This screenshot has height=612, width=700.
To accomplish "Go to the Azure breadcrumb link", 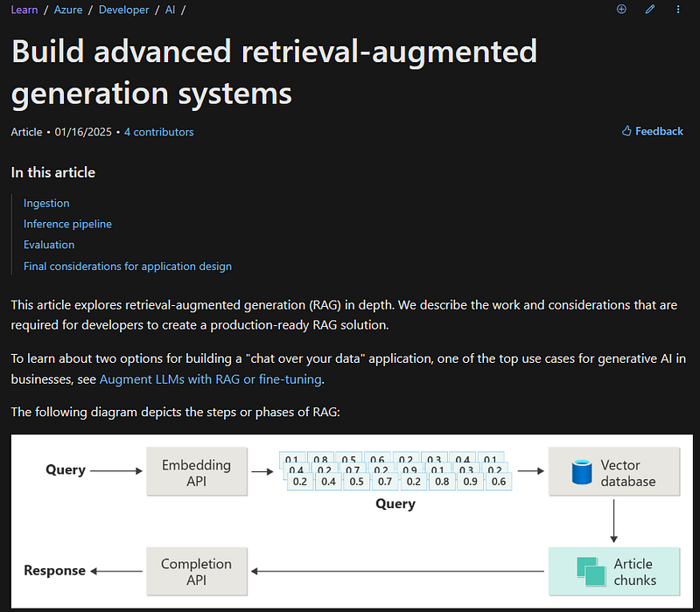I will (x=68, y=10).
